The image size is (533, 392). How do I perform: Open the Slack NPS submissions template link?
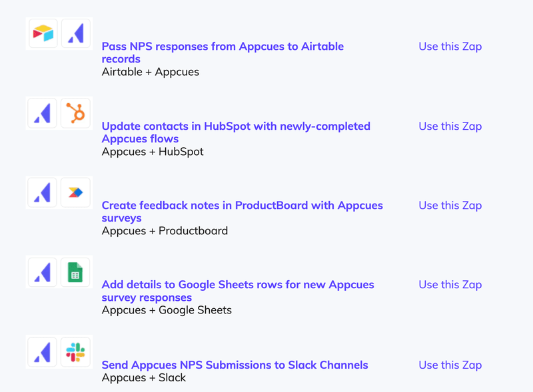(235, 365)
